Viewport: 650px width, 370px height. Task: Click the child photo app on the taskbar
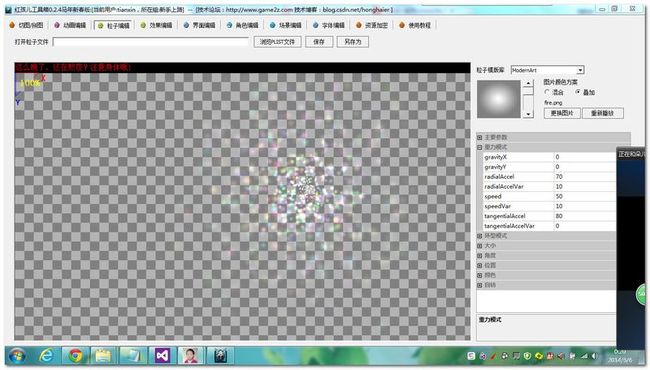coord(190,355)
